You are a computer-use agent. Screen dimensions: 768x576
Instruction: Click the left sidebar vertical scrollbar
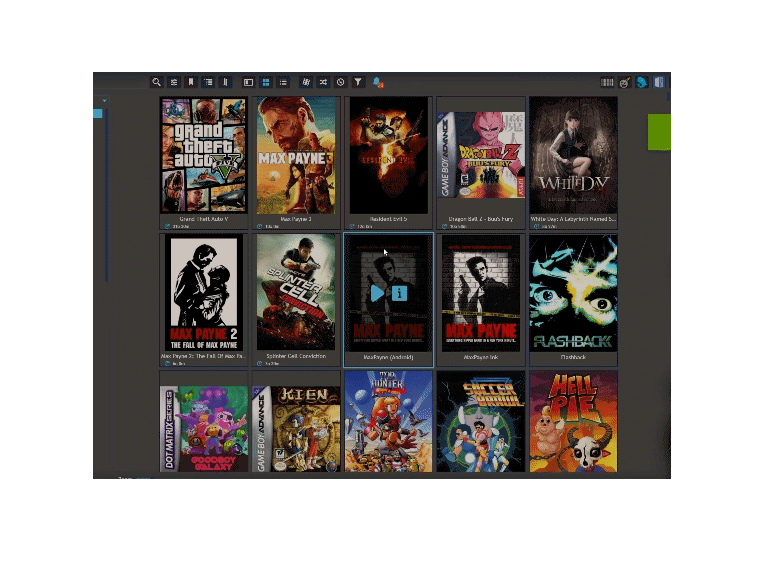coord(106,195)
